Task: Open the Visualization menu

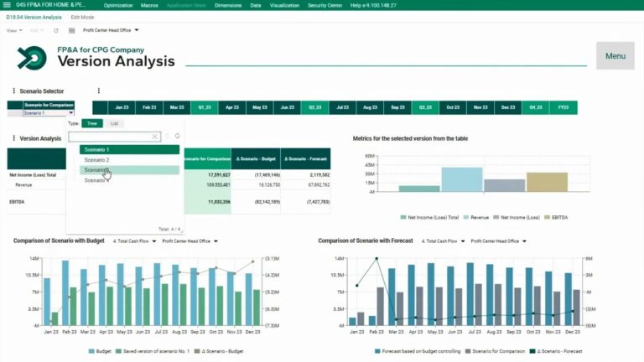Action: click(x=283, y=5)
